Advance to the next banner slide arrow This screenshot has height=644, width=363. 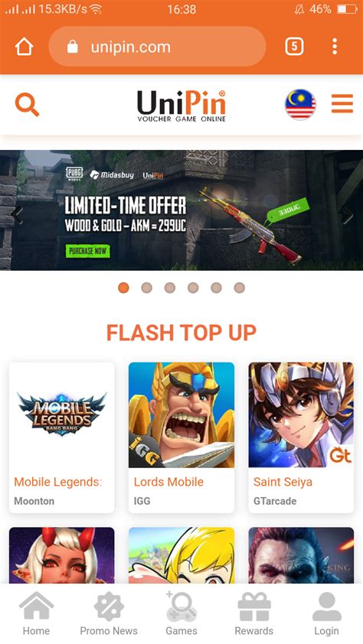(x=346, y=215)
